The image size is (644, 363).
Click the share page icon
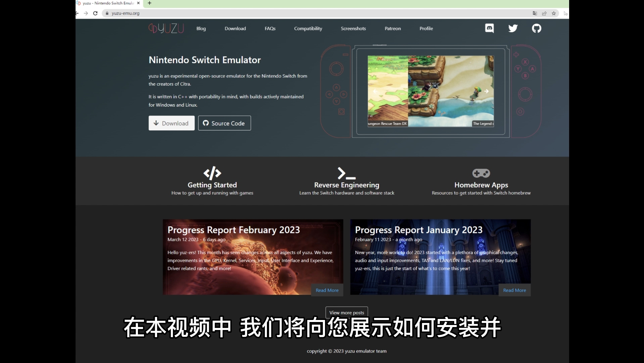tap(544, 13)
